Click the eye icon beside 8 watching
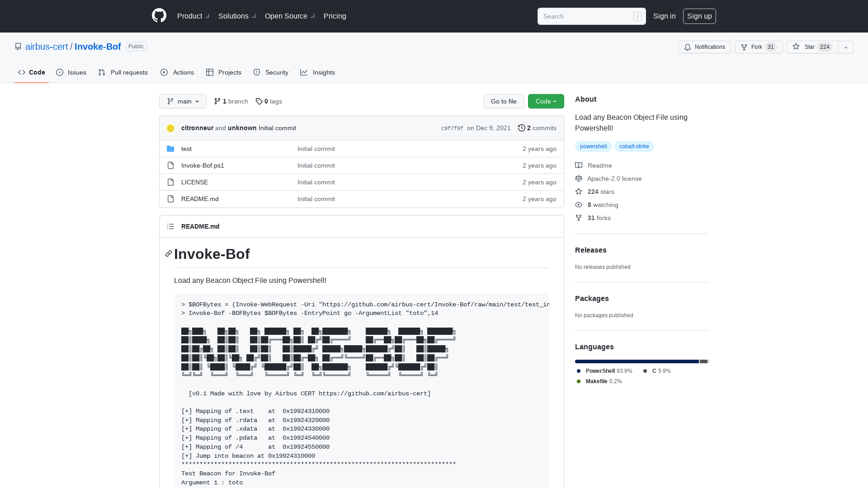 [579, 205]
